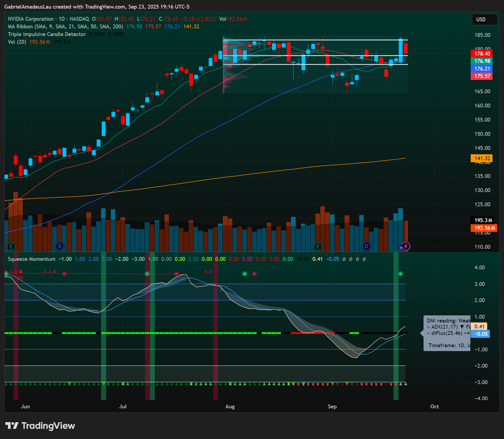504x439 pixels.
Task: Click the red 175.57 axis label
Action: coord(482,76)
